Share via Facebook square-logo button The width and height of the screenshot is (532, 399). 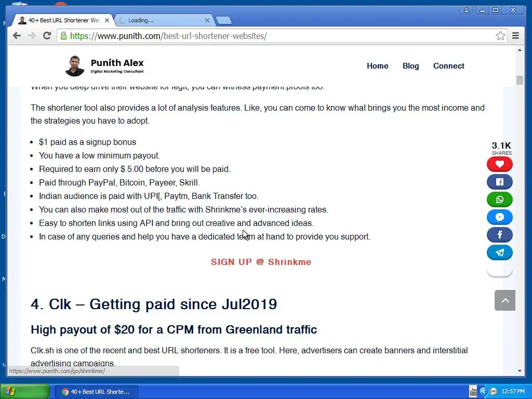(500, 182)
